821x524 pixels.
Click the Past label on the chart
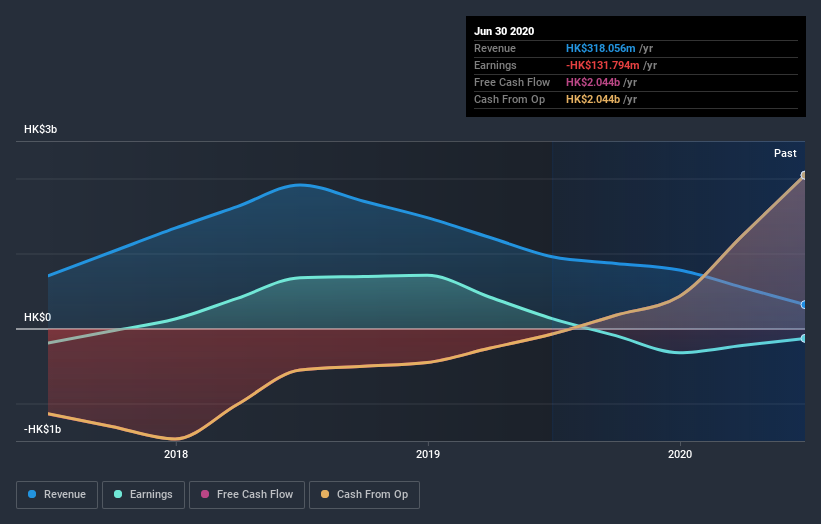(785, 153)
